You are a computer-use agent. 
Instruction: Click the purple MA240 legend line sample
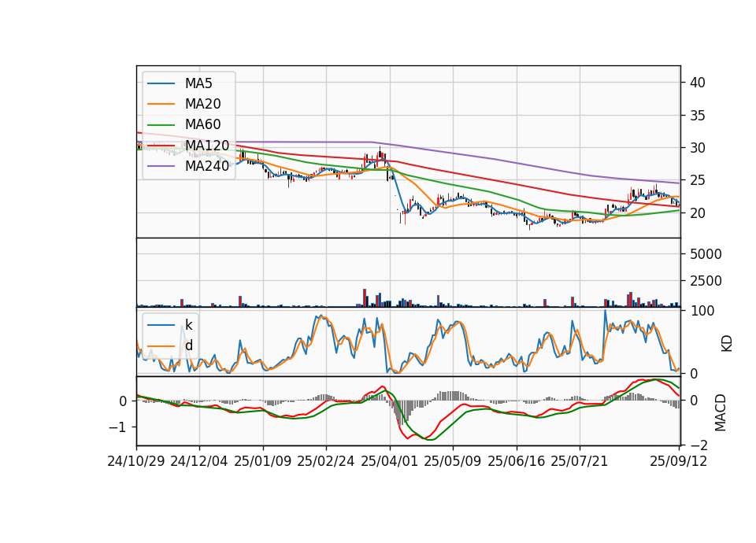[x=161, y=166]
